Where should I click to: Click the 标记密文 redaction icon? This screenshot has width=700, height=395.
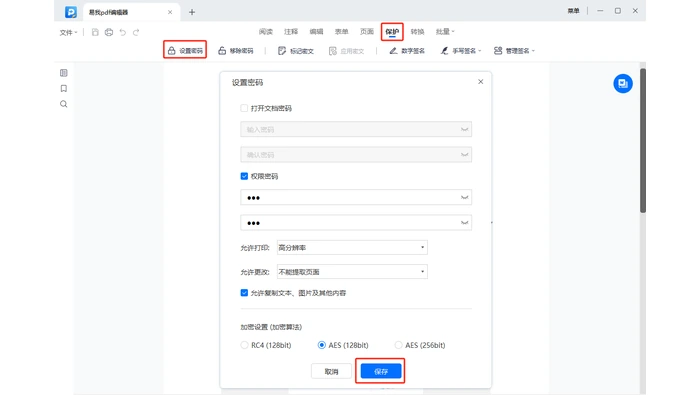pyautogui.click(x=282, y=51)
